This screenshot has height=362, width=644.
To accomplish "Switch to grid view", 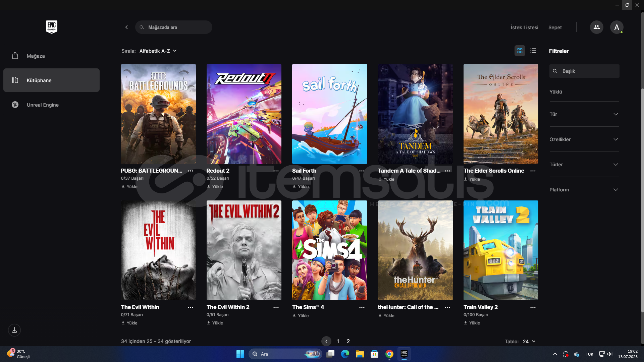I will point(520,51).
